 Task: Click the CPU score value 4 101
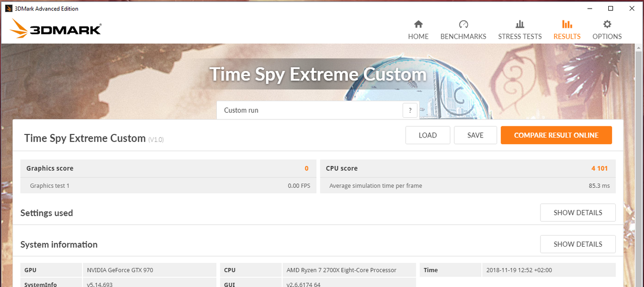[600, 168]
